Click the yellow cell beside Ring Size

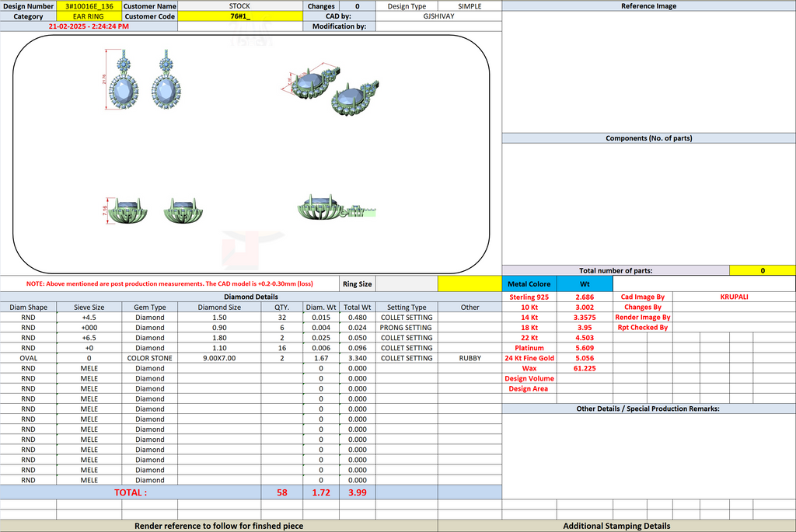(470, 284)
